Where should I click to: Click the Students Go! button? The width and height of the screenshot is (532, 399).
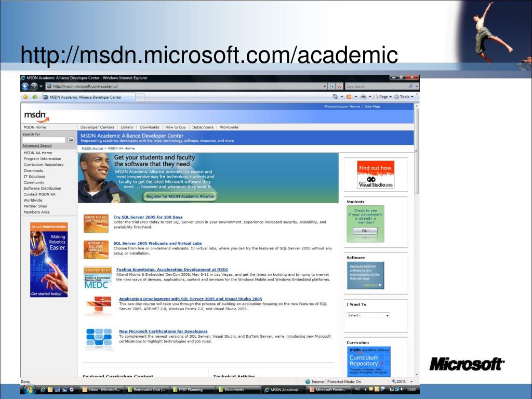point(365,231)
